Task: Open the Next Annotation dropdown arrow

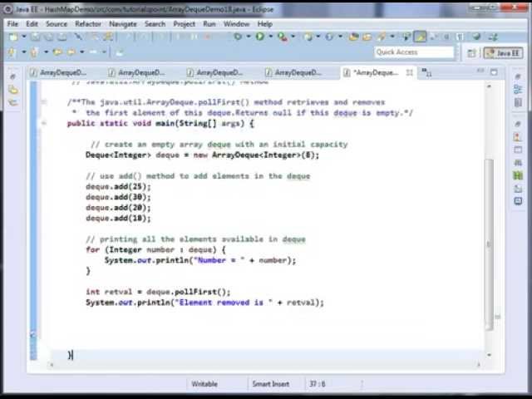Action: pos(24,52)
